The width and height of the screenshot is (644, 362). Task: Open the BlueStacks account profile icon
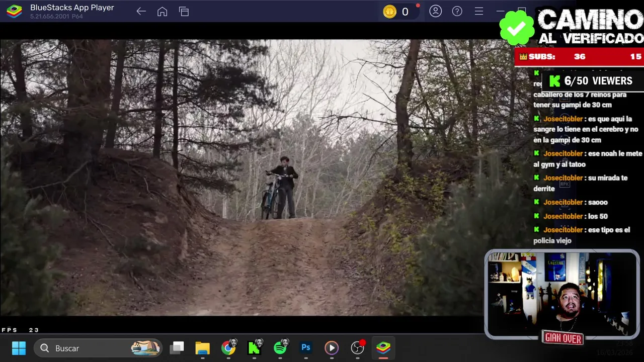435,11
